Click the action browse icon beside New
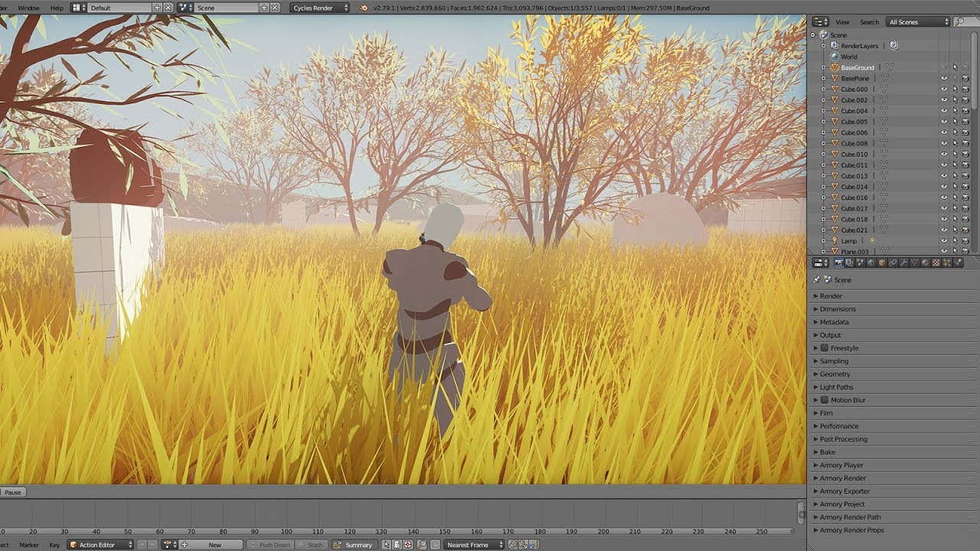 [170, 545]
